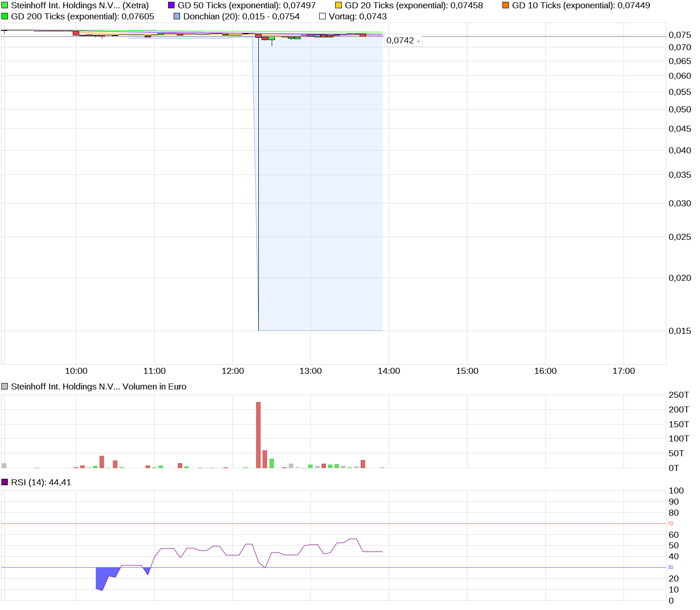Image resolution: width=700 pixels, height=610 pixels.
Task: Toggle the Vortag reference line indicator
Action: [321, 16]
